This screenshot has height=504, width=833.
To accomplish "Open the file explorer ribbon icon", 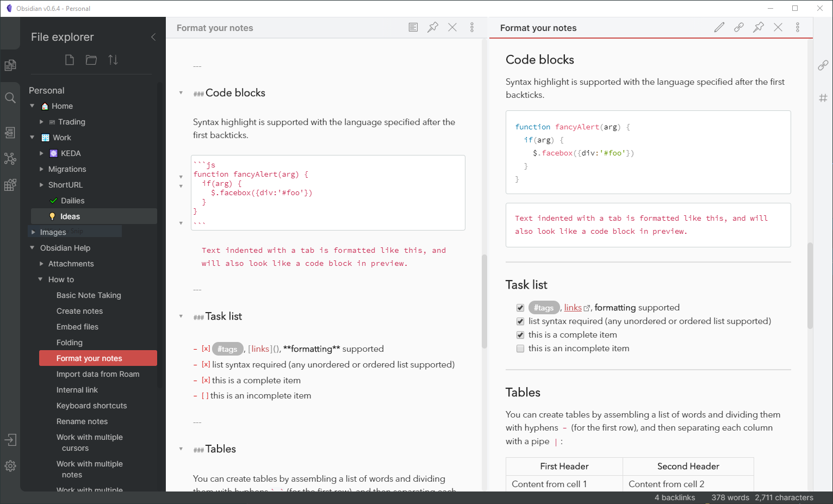I will [10, 65].
